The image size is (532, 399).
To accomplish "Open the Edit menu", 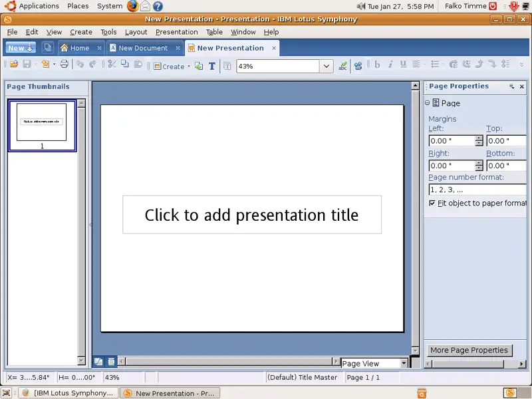I will pos(32,32).
